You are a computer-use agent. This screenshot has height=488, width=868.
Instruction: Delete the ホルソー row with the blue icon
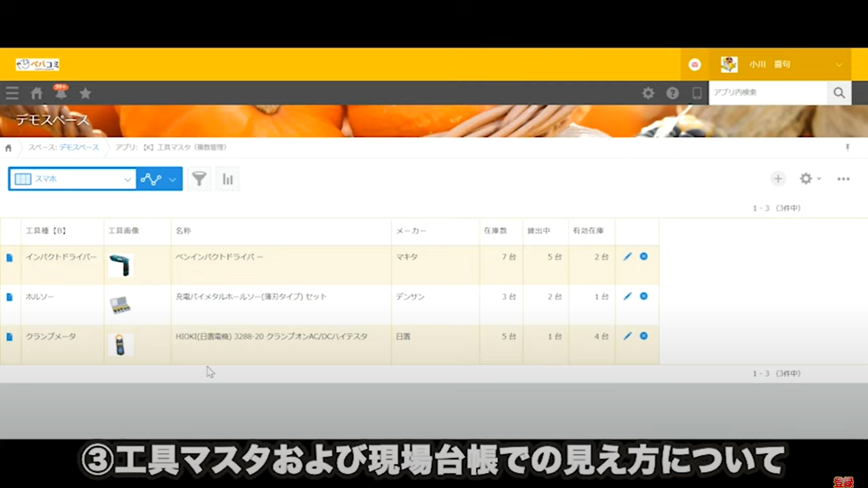tap(644, 296)
